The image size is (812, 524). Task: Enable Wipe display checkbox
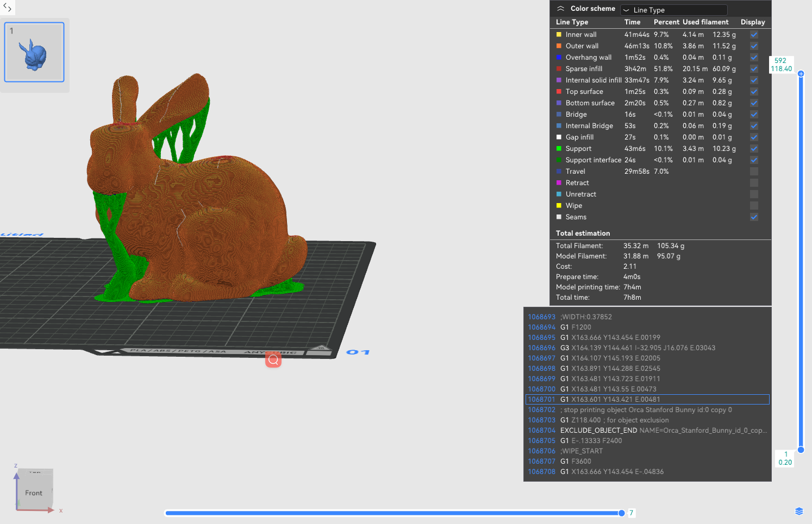(x=754, y=205)
